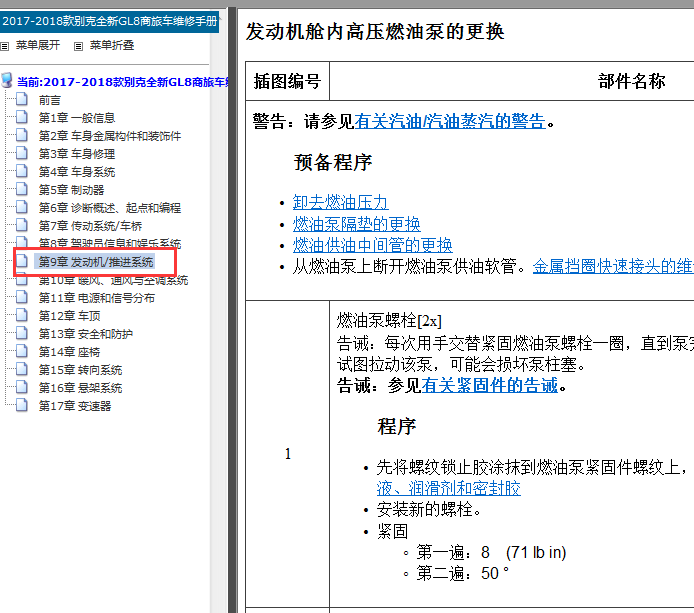Click the page icon beside 第17章 变速器
This screenshot has height=613, width=694.
[22, 405]
